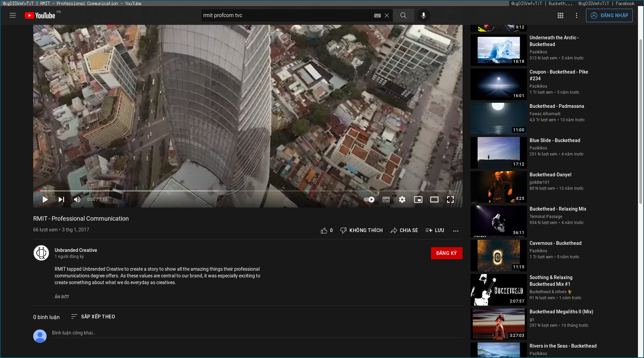The height and width of the screenshot is (358, 644).
Task: Open the Unbranded Creative channel avatar
Action: [x=41, y=253]
